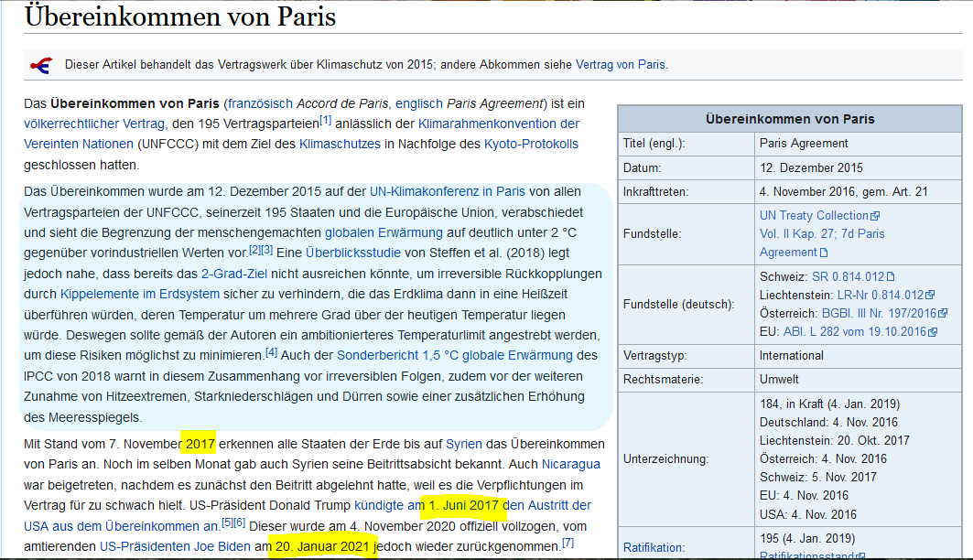Click the highlighted 20. Januar 2021 text

coord(323,546)
